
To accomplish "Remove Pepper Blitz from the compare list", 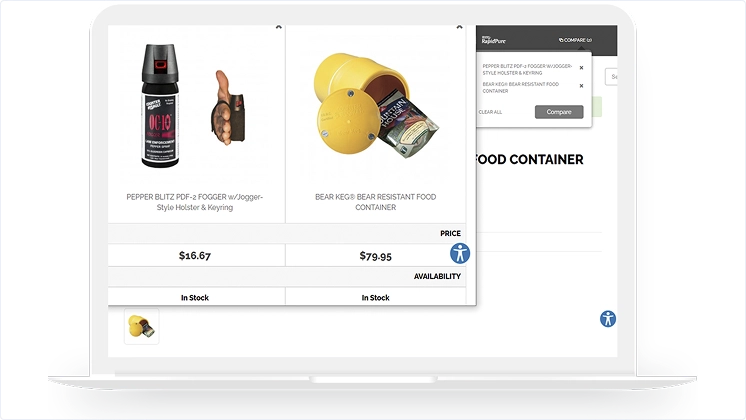I will 581,68.
